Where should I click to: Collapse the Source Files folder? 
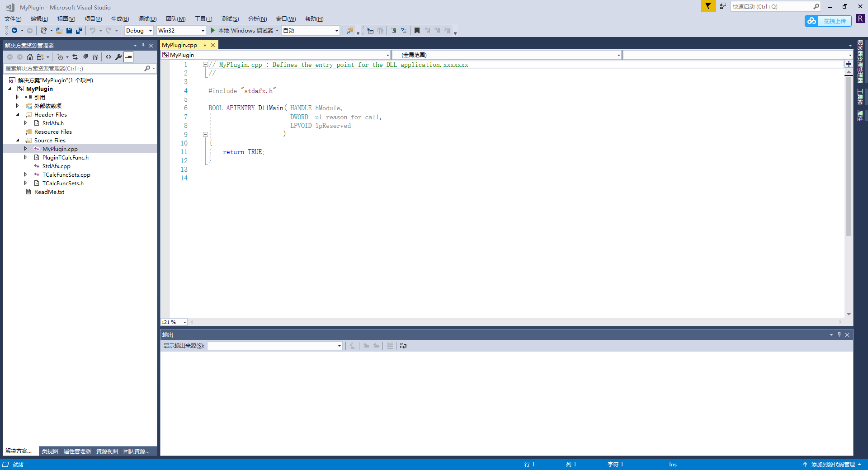18,141
